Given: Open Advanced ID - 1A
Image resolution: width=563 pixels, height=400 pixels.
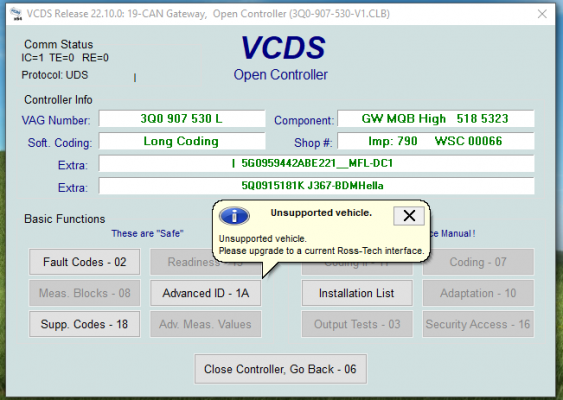Looking at the screenshot, I should pos(205,293).
